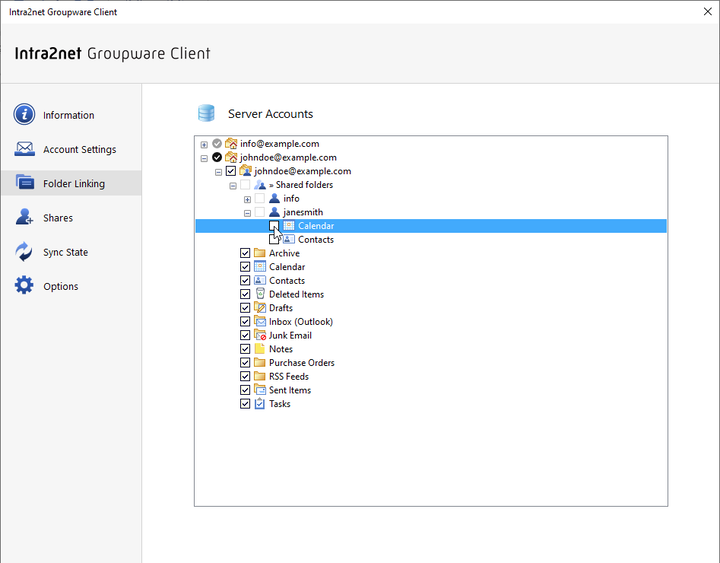Select the info@example.com account label
This screenshot has height=563, width=720.
[x=280, y=144]
